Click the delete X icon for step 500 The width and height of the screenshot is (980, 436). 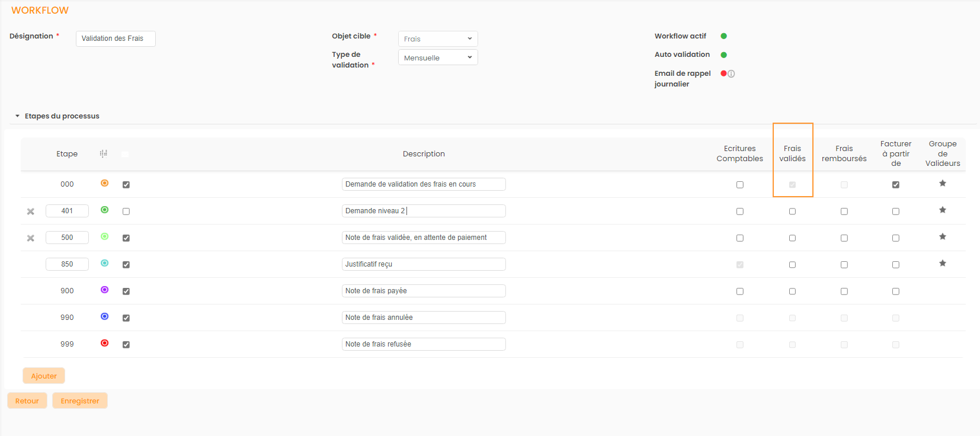31,238
